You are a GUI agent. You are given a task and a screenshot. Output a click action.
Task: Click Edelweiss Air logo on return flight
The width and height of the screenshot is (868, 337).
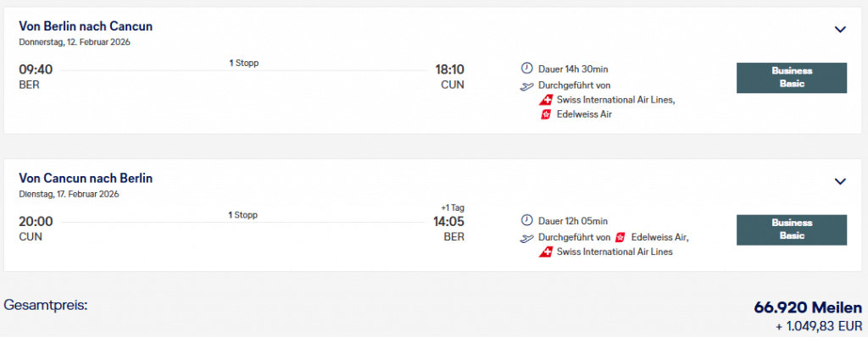620,237
